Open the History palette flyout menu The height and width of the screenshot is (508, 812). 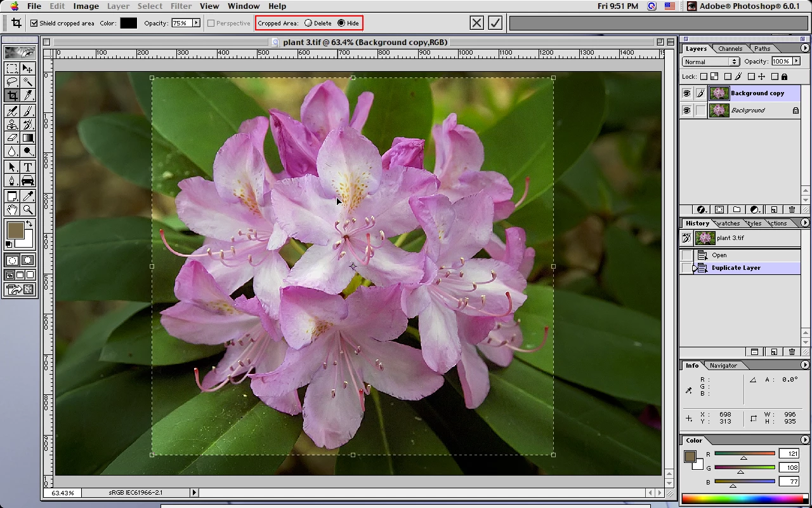pos(805,223)
